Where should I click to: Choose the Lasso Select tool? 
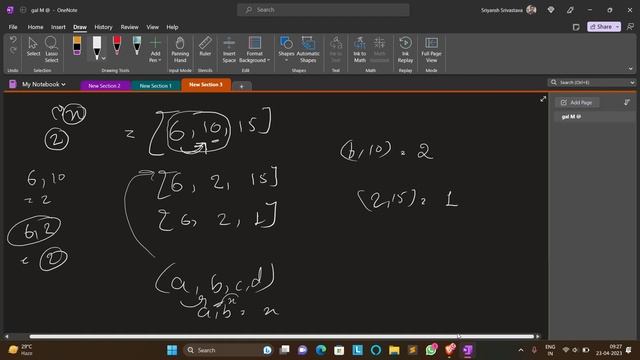click(51, 49)
